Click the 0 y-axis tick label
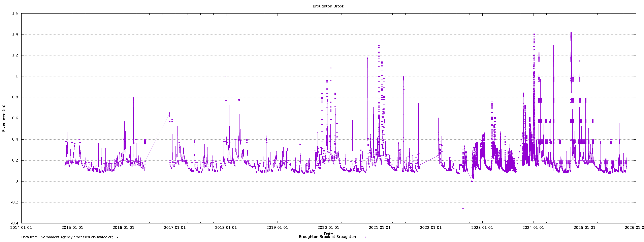 click(x=17, y=181)
